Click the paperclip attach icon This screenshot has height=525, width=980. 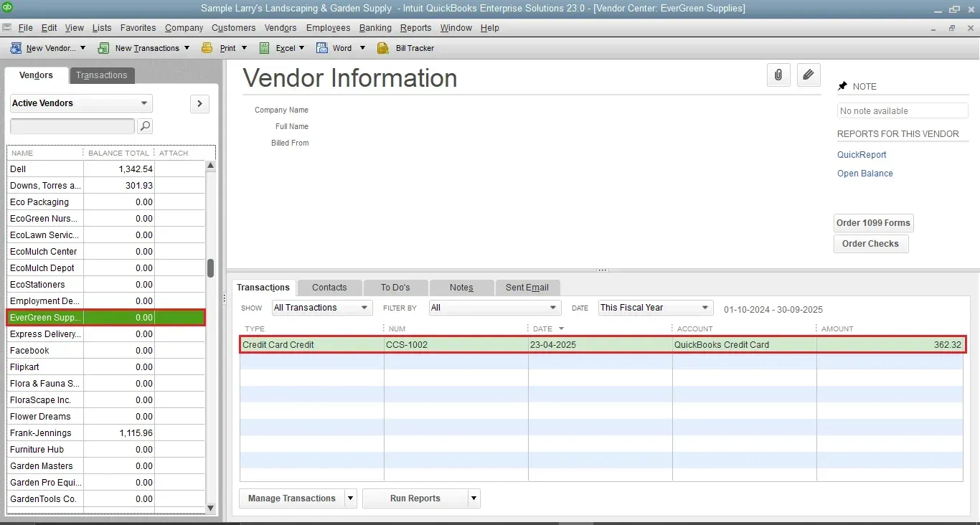(x=778, y=75)
